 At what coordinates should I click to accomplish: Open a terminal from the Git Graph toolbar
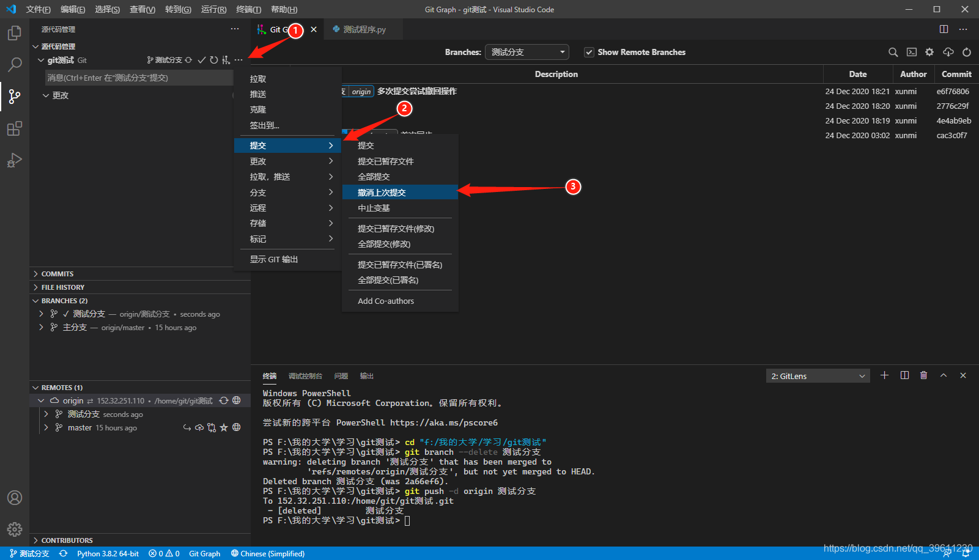[x=912, y=52]
